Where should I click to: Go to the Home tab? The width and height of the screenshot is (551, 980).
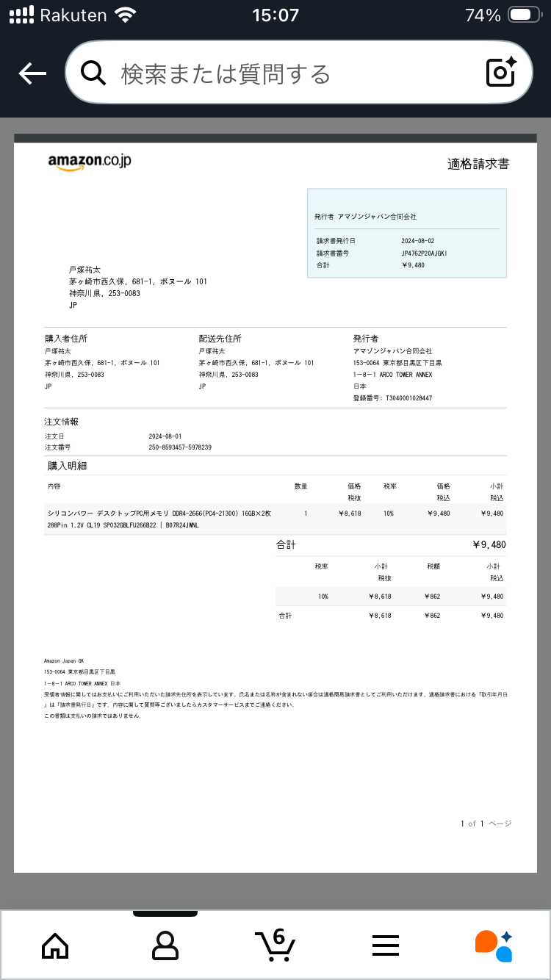coord(55,945)
